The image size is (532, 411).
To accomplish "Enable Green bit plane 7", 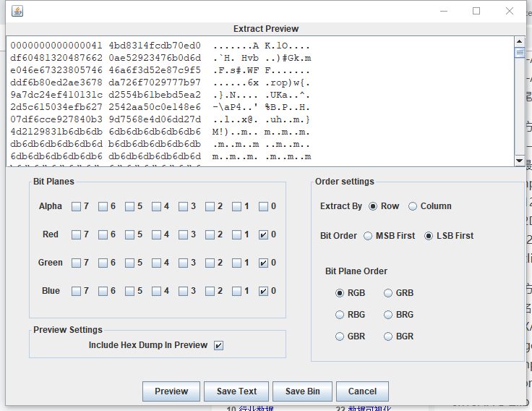I will (x=76, y=263).
